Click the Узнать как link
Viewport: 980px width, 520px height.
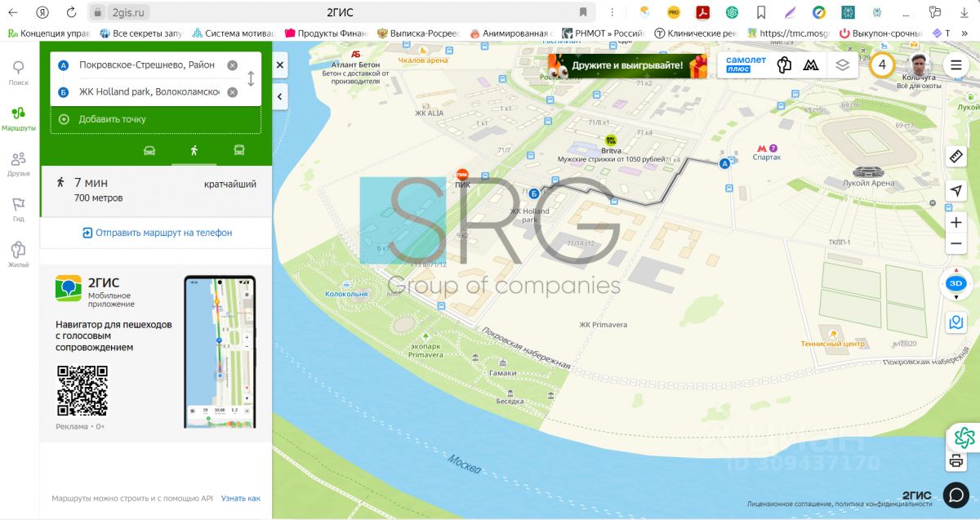(241, 498)
